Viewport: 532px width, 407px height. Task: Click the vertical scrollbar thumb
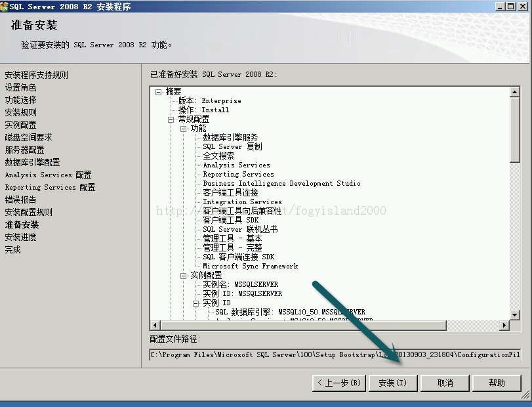pyautogui.click(x=515, y=130)
